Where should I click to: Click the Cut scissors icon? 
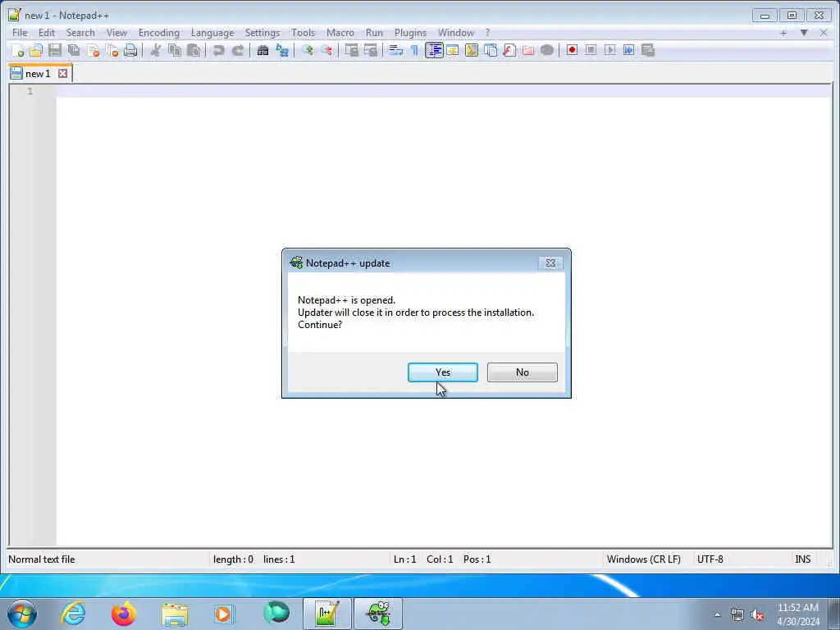[x=156, y=50]
